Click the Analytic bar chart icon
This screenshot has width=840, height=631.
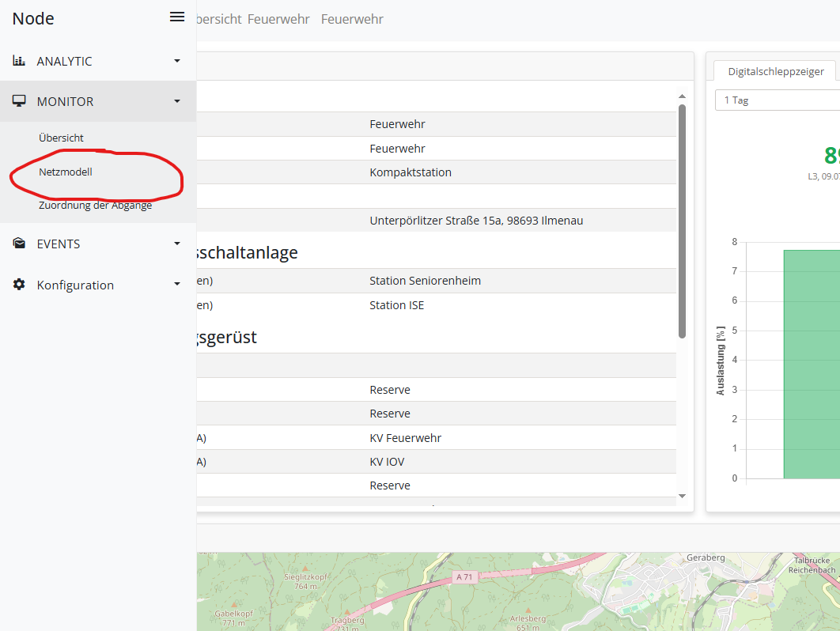[x=19, y=61]
